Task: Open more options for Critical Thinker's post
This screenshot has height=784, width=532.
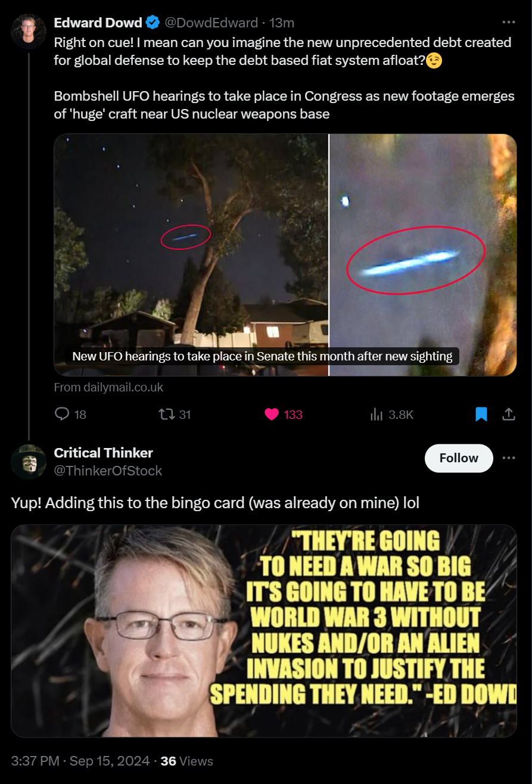Action: pos(508,458)
